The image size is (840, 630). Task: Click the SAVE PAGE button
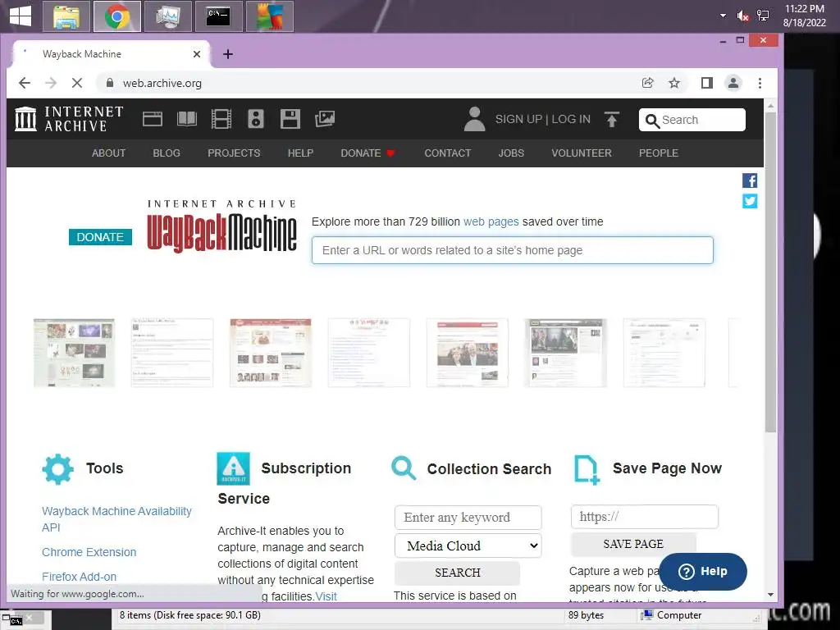[633, 544]
